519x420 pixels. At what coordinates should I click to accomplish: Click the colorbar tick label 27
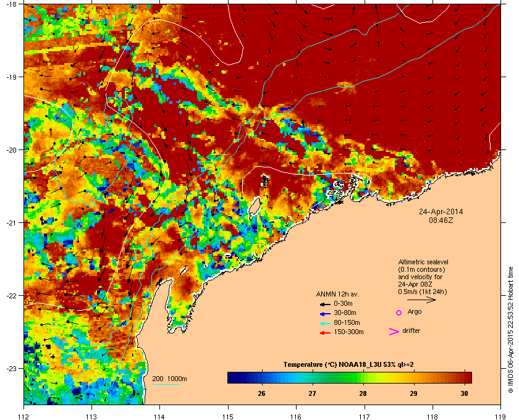[x=312, y=393]
